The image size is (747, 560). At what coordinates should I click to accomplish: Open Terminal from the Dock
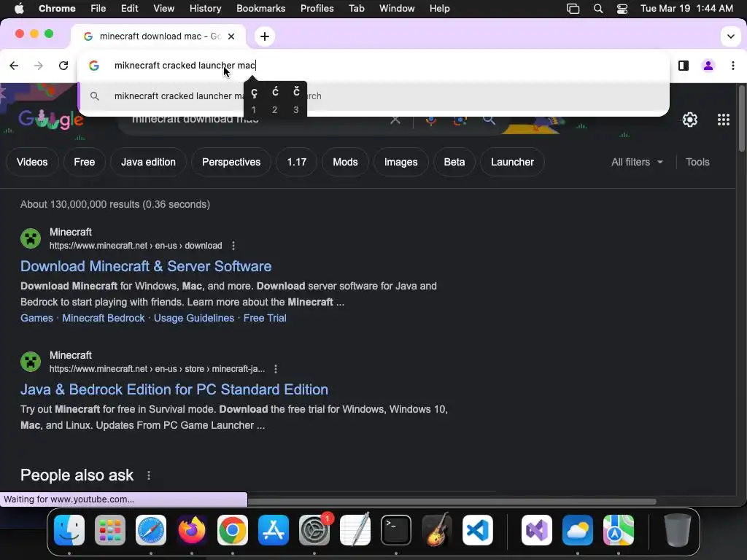point(396,530)
